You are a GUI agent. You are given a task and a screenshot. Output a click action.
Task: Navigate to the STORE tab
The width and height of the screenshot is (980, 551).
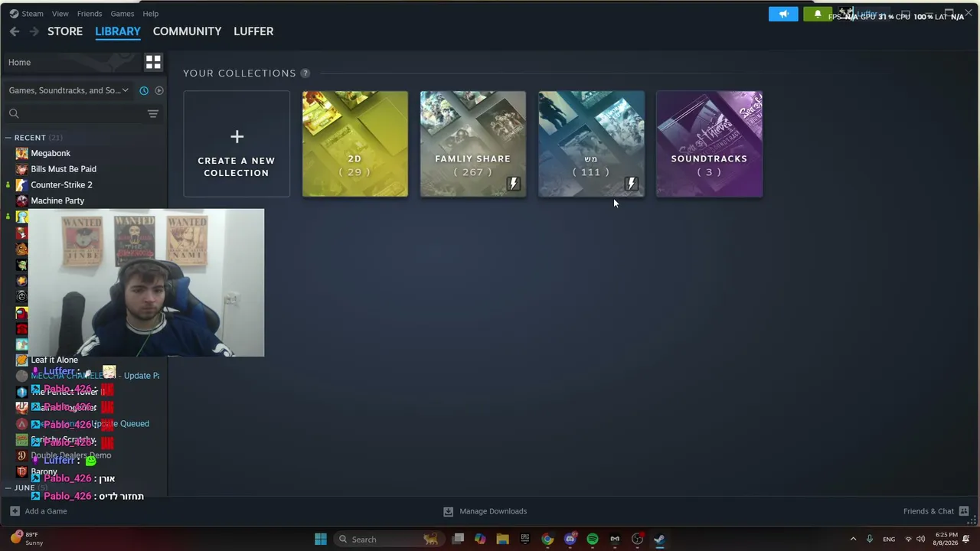65,31
